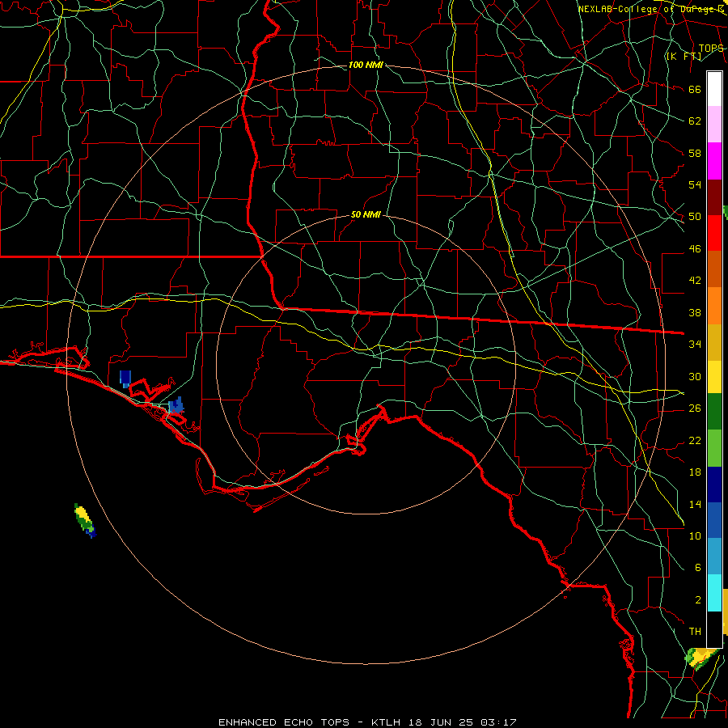Image resolution: width=728 pixels, height=728 pixels.
Task: Click the orange 38 kft legend swatch
Action: point(714,305)
